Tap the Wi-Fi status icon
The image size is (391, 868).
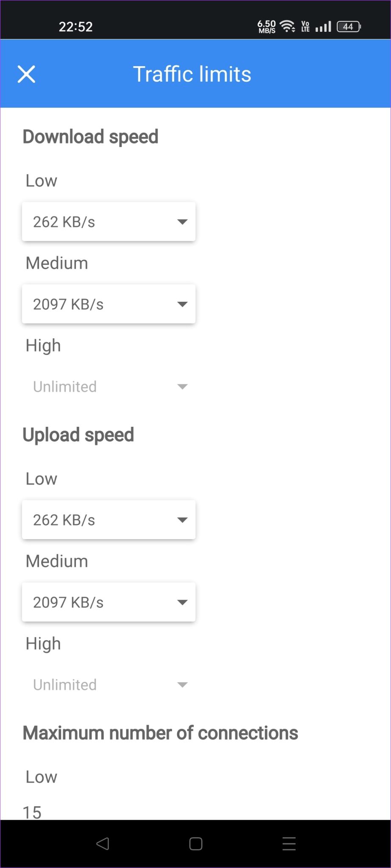point(288,26)
